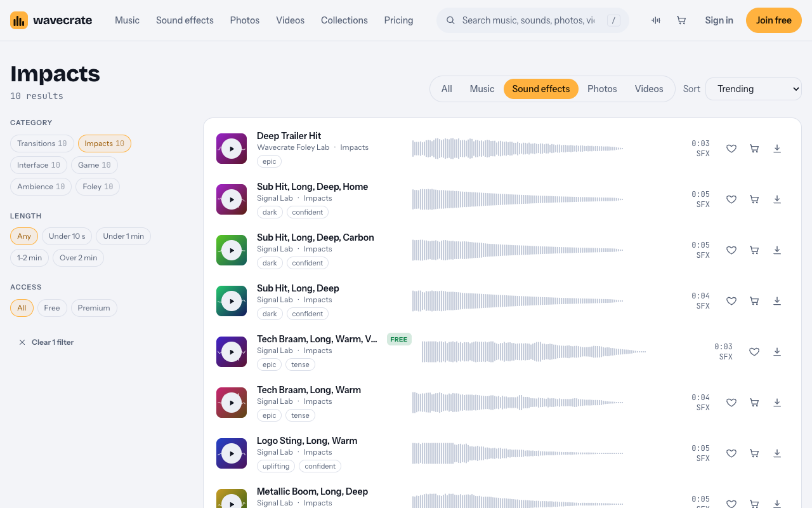Play Sub Hit, Long, Deep, Carbon
The height and width of the screenshot is (508, 812).
pyautogui.click(x=232, y=250)
